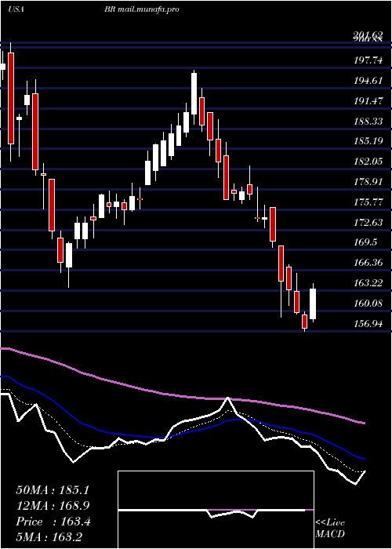Click the 178.91 price axis label

pos(368,182)
